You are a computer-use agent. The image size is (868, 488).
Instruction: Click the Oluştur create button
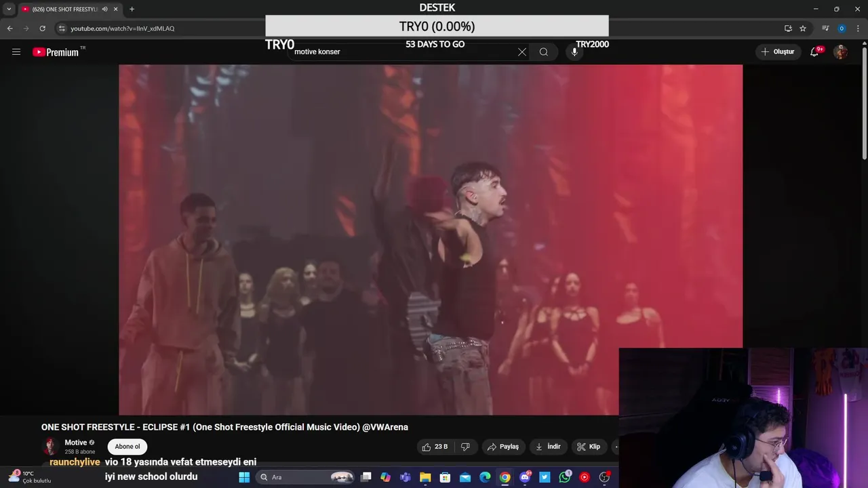click(x=778, y=52)
